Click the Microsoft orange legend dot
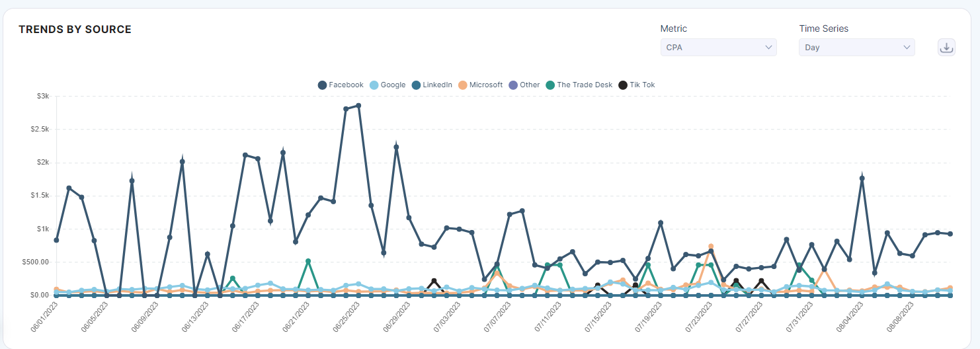 coord(463,85)
